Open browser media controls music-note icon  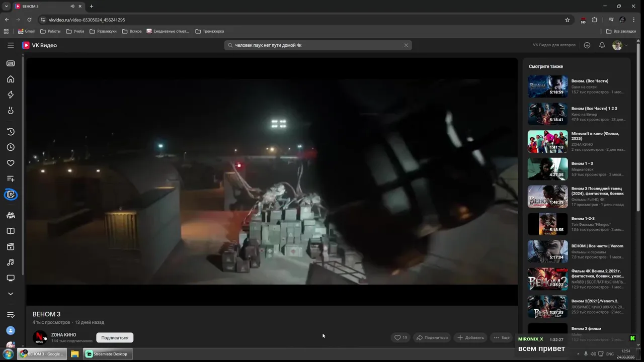(611, 20)
